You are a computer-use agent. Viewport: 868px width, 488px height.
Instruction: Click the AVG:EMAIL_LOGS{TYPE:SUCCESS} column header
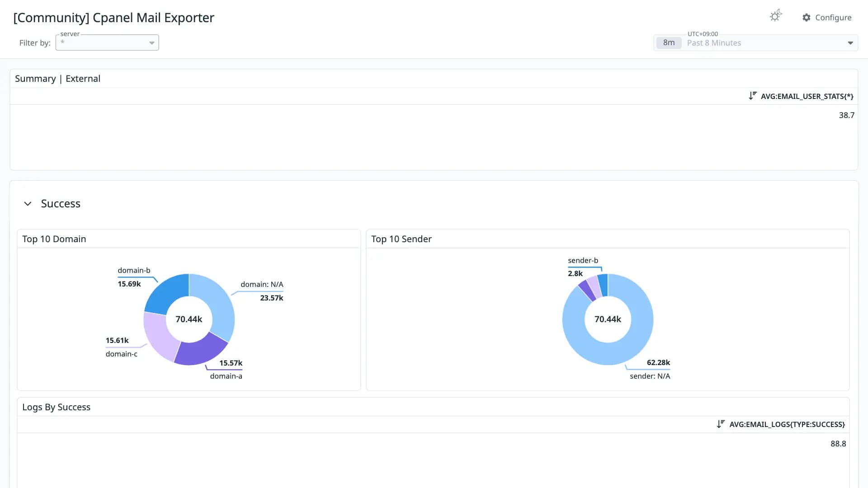click(787, 424)
